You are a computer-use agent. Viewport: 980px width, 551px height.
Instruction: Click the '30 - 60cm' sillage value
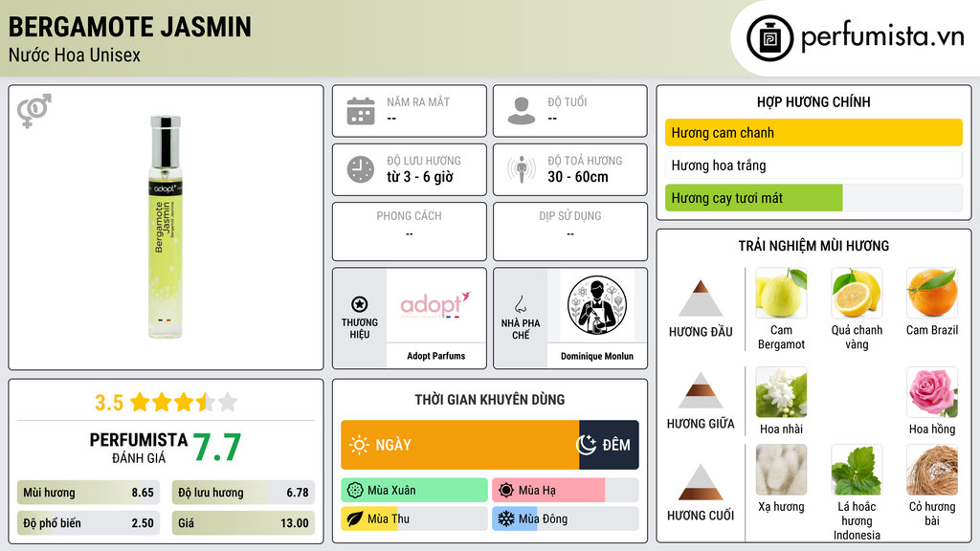point(578,177)
